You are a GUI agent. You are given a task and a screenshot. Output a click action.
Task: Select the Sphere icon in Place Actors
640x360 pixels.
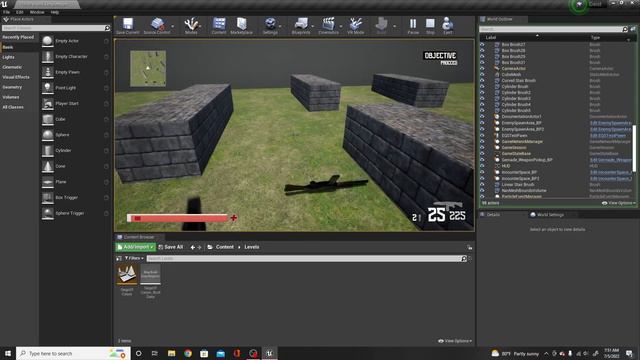tap(48, 135)
